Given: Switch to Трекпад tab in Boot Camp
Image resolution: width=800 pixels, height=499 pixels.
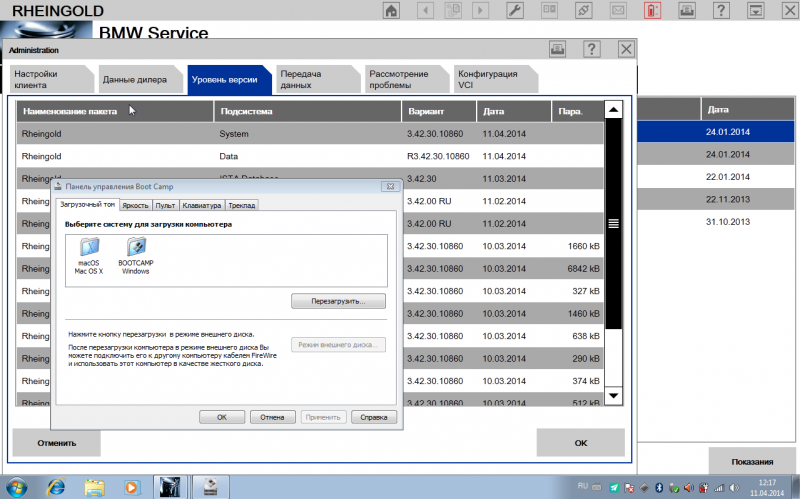Looking at the screenshot, I should coord(242,205).
